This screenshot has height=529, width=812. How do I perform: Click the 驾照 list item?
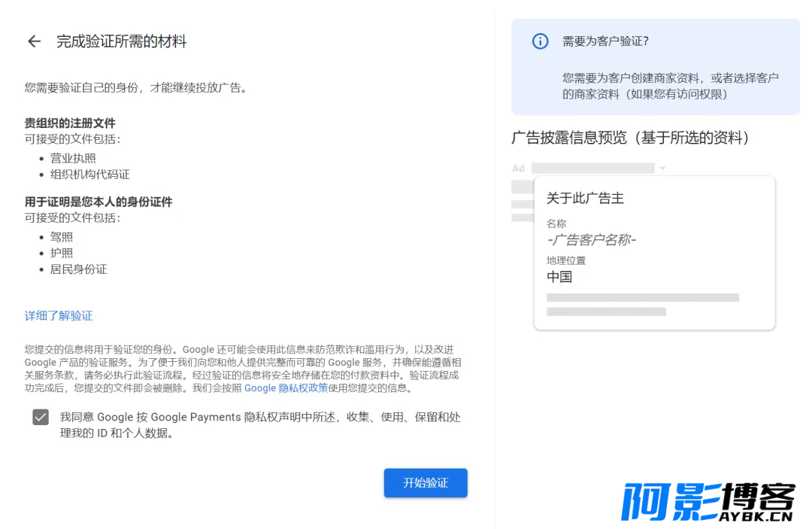pyautogui.click(x=61, y=237)
